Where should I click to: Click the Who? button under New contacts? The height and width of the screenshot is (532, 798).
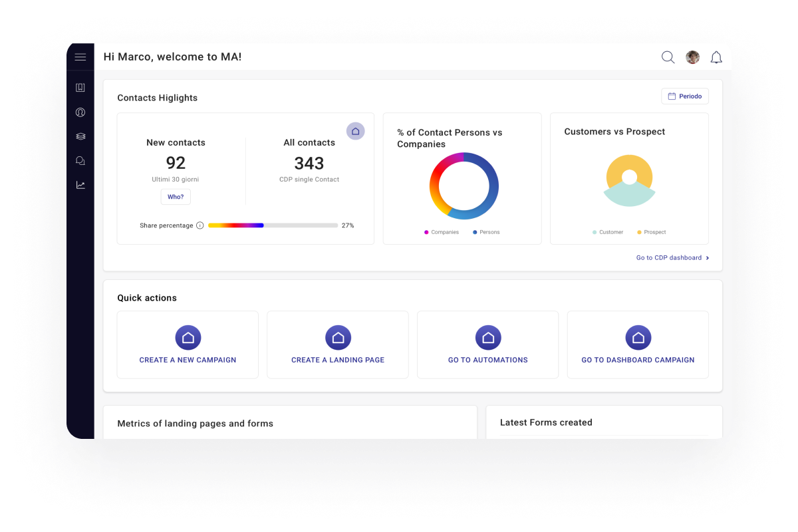tap(176, 197)
